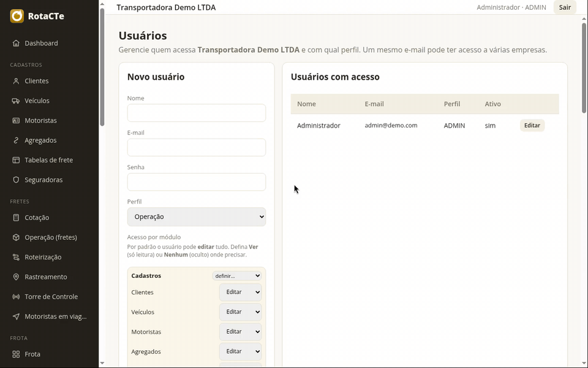Click the Motoristas em viagem arrow icon

coord(16,316)
